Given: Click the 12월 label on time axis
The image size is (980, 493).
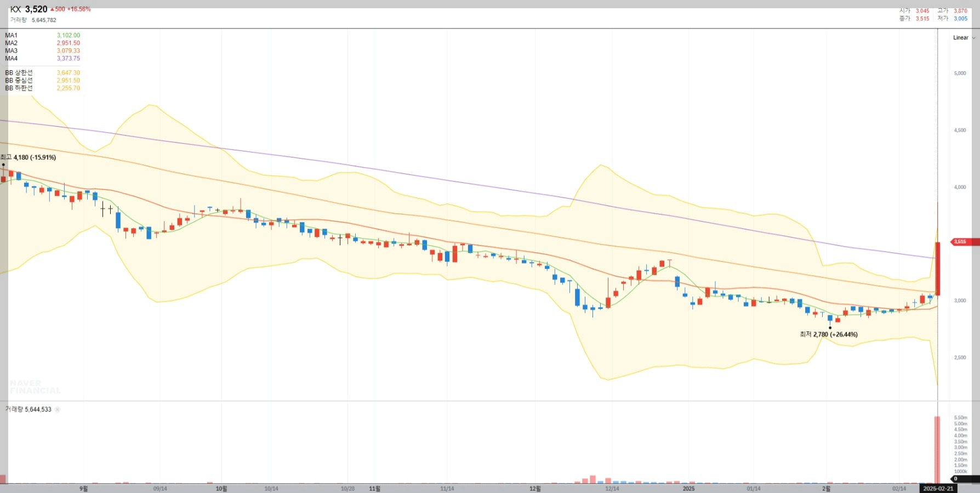Looking at the screenshot, I should 535,489.
